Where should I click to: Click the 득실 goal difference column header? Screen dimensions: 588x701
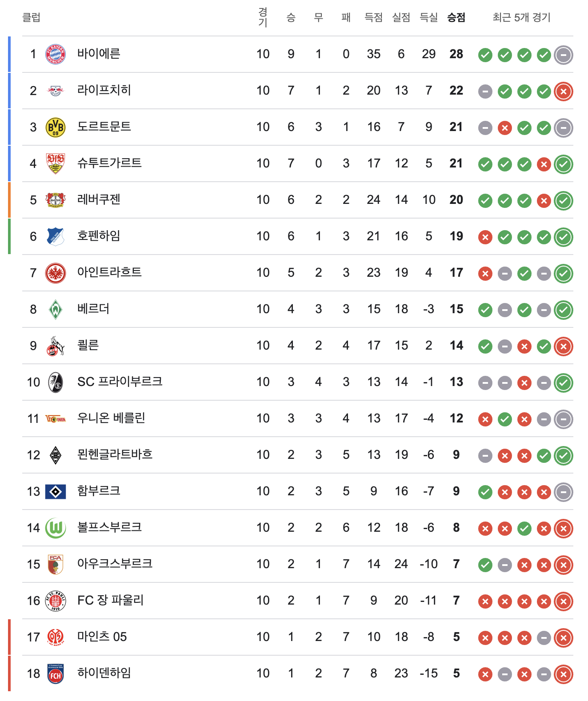[428, 18]
